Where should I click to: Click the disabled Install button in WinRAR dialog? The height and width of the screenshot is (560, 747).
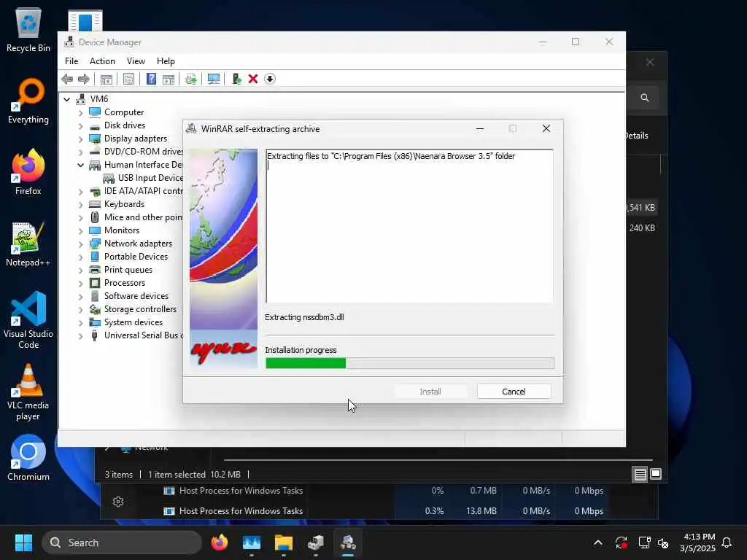coord(430,392)
